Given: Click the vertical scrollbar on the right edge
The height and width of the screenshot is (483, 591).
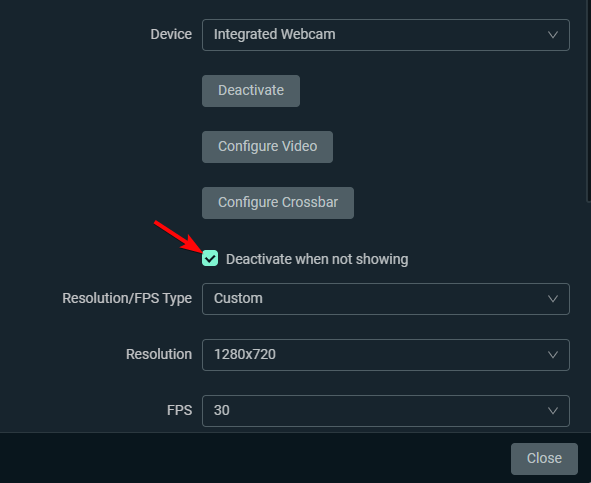Looking at the screenshot, I should tap(588, 101).
